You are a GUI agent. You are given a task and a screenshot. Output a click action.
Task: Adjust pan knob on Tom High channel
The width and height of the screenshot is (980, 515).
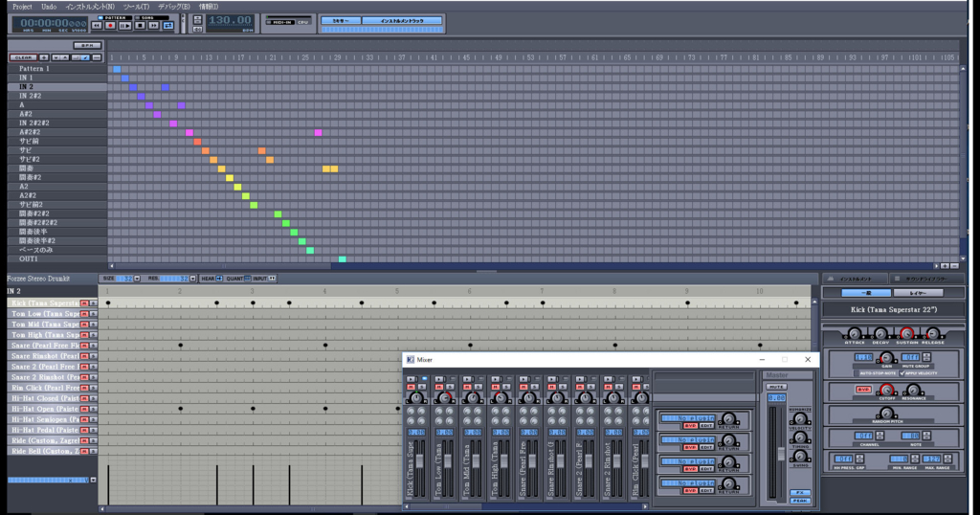click(x=501, y=397)
